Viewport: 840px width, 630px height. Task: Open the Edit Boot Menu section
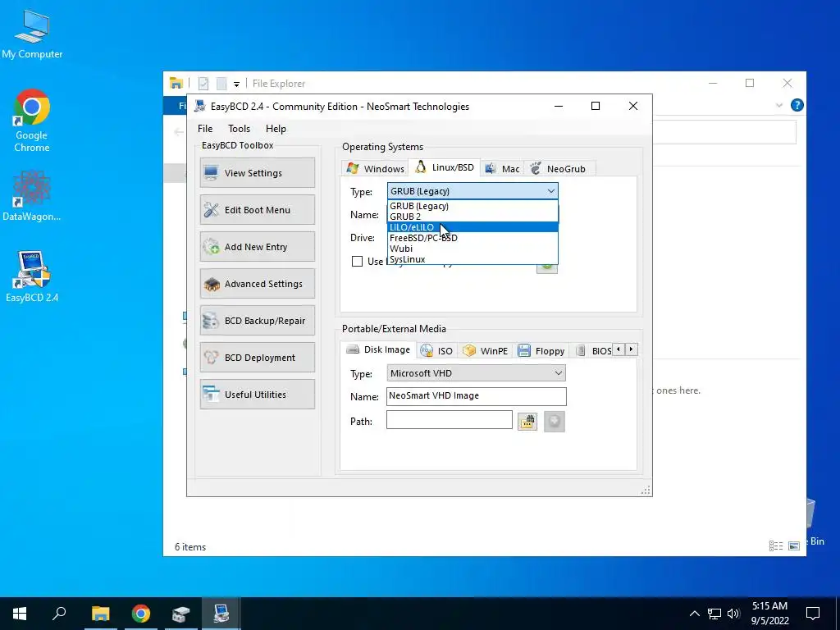click(257, 209)
